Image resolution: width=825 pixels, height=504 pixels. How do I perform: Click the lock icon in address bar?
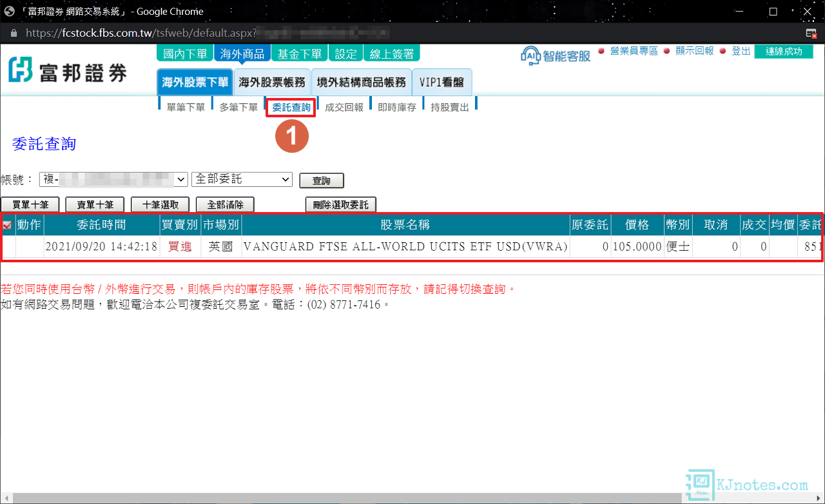coord(14,32)
